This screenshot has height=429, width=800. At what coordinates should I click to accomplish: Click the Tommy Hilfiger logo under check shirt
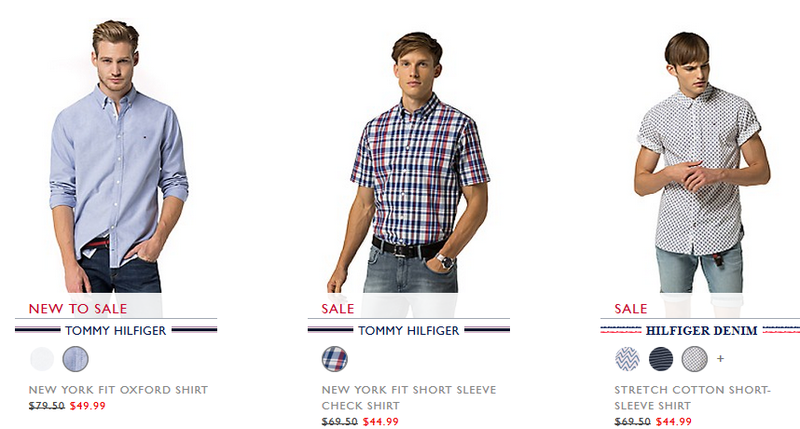pyautogui.click(x=409, y=331)
